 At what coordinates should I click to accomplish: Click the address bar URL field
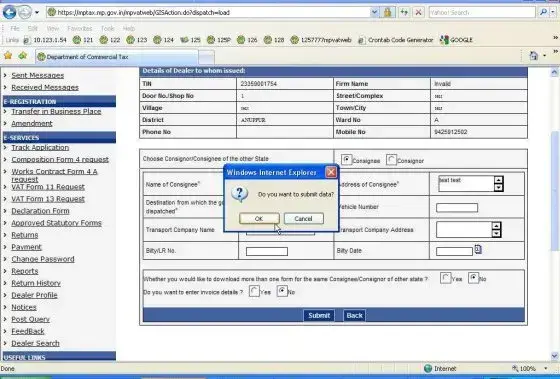tap(208, 13)
